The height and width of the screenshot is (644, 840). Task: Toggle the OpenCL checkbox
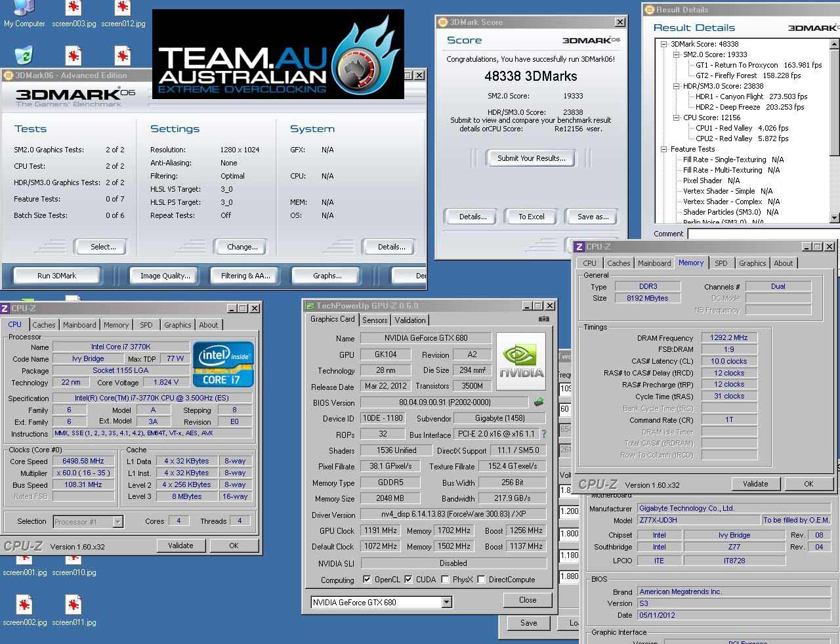pyautogui.click(x=367, y=580)
